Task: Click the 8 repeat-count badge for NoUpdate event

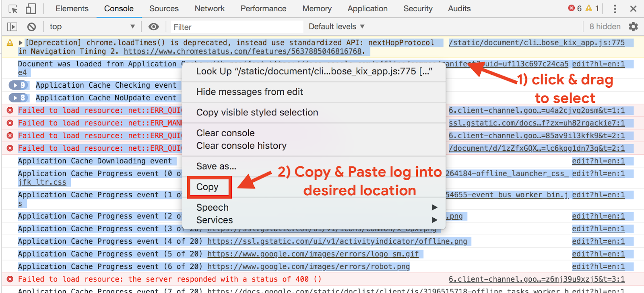Action: [x=19, y=98]
